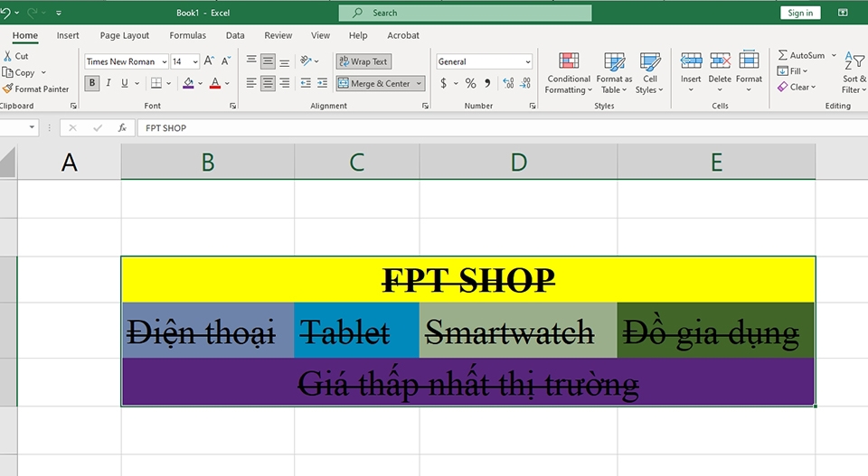Toggle Bold formatting
868x476 pixels.
point(92,83)
